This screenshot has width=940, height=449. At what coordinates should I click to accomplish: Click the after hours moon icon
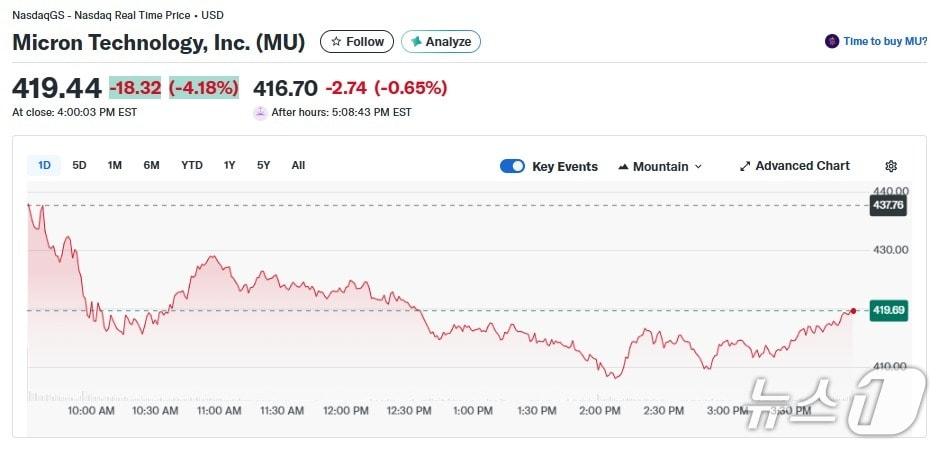[x=260, y=112]
